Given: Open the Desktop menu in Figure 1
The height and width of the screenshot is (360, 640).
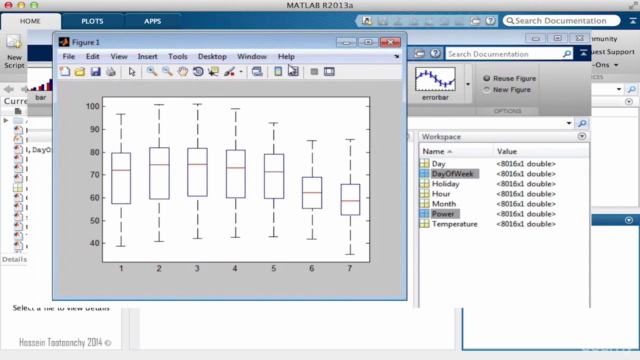Looking at the screenshot, I should click(212, 57).
